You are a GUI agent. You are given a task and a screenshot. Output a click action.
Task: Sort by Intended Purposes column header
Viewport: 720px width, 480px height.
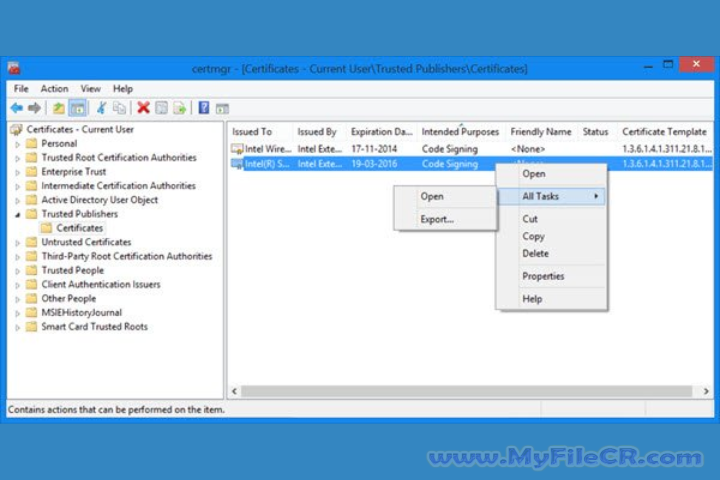[x=461, y=132]
